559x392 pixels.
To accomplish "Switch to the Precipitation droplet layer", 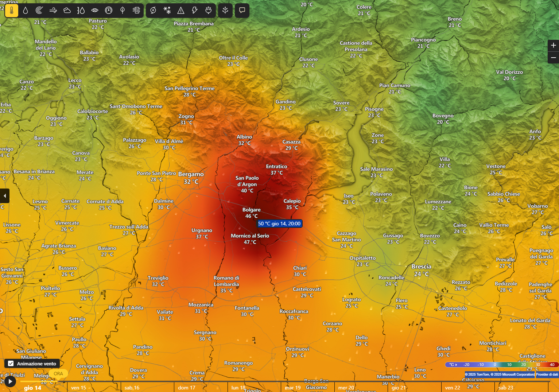I will pyautogui.click(x=26, y=11).
